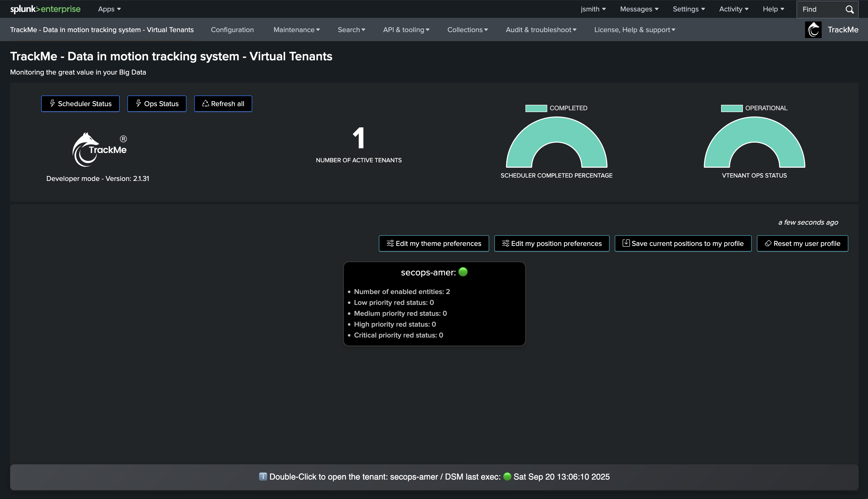Screen dimensions: 868x499
Task: Click Edit my theme preferences
Action: pos(434,243)
